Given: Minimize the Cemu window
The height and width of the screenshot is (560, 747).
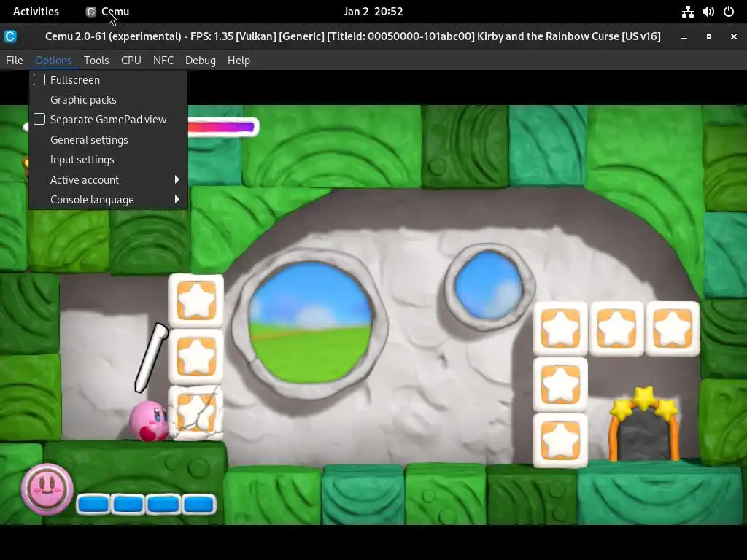Looking at the screenshot, I should pos(684,36).
